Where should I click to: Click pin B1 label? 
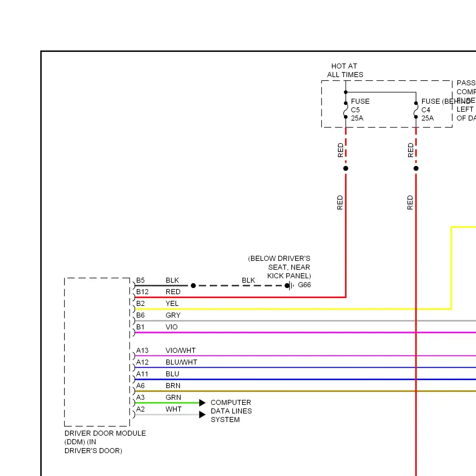[x=140, y=327]
